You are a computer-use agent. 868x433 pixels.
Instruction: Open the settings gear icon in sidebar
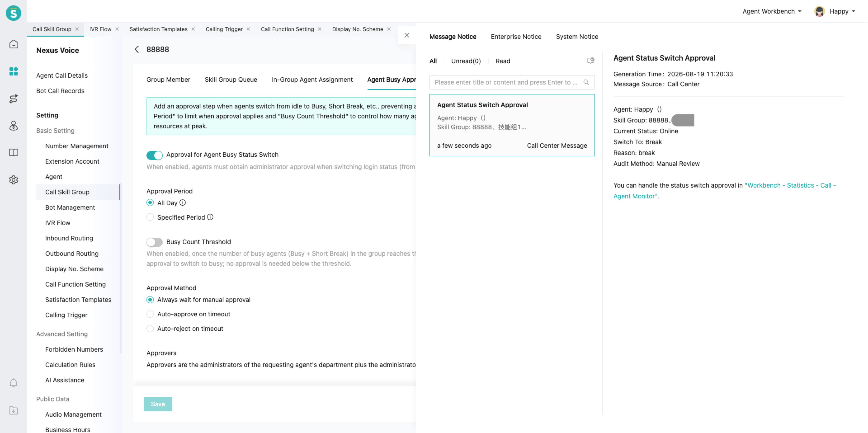pyautogui.click(x=14, y=180)
